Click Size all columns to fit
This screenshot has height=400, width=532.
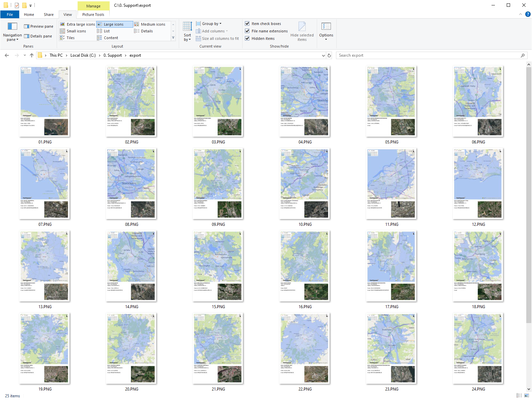click(x=217, y=38)
